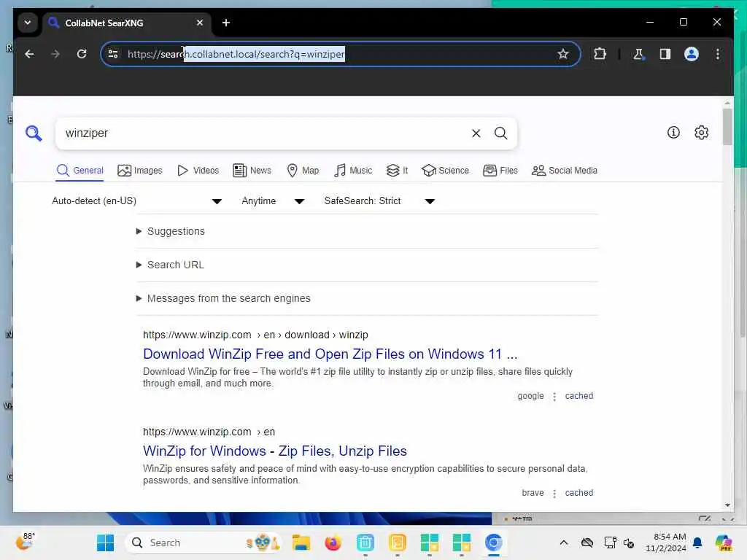Switch to the It category
Screen dimensions: 747x560
[x=398, y=171]
